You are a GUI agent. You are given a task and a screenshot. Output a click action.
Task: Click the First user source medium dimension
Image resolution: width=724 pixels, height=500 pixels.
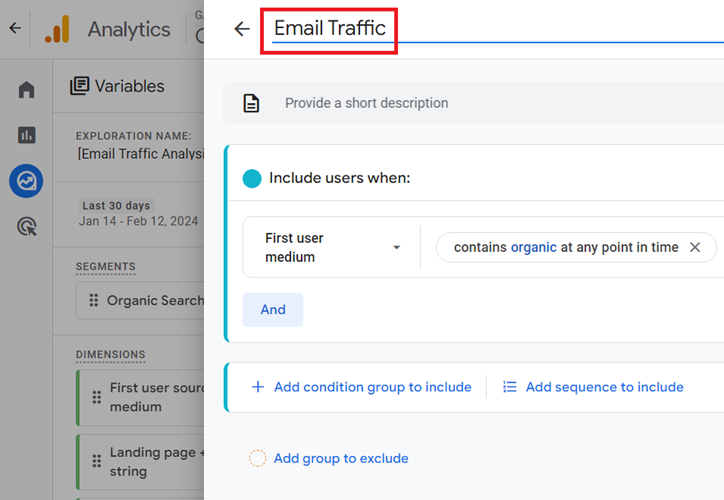[140, 398]
